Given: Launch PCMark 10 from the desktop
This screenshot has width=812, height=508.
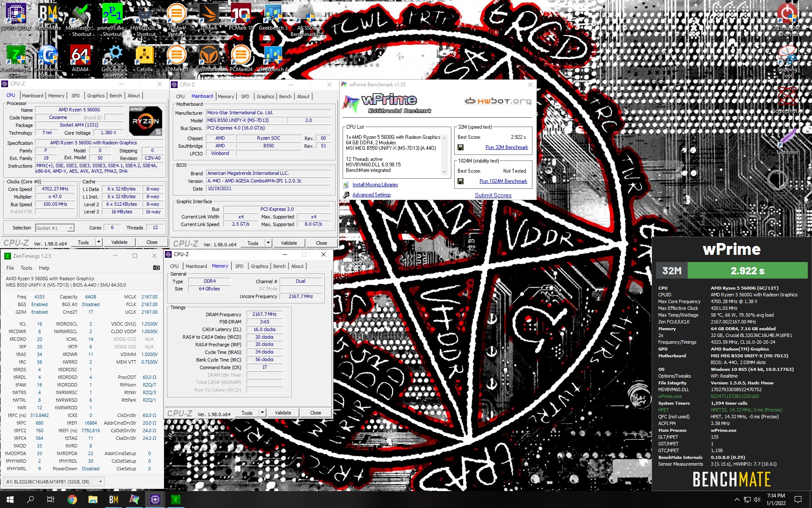Looking at the screenshot, I should click(x=241, y=17).
